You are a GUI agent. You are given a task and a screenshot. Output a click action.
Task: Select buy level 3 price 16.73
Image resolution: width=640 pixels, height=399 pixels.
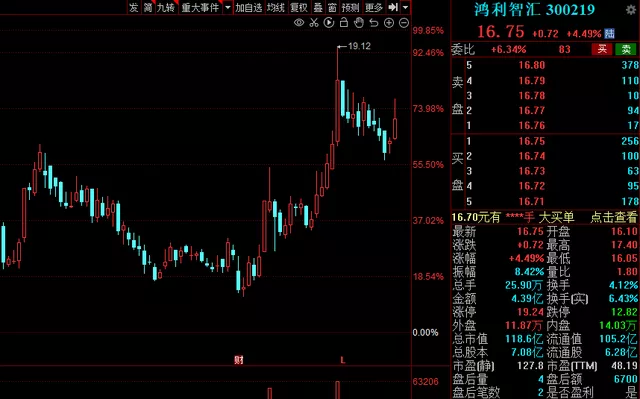click(x=532, y=171)
